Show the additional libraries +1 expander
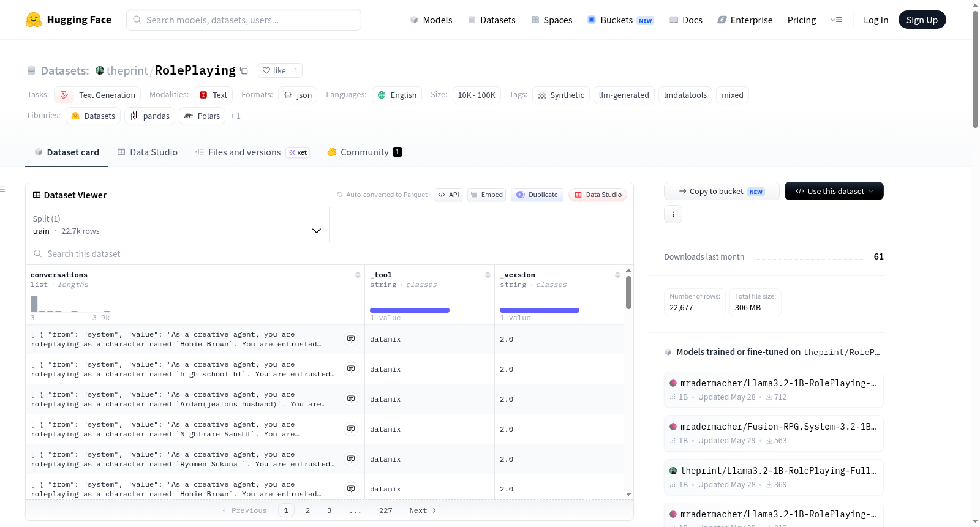980x527 pixels. pos(235,116)
